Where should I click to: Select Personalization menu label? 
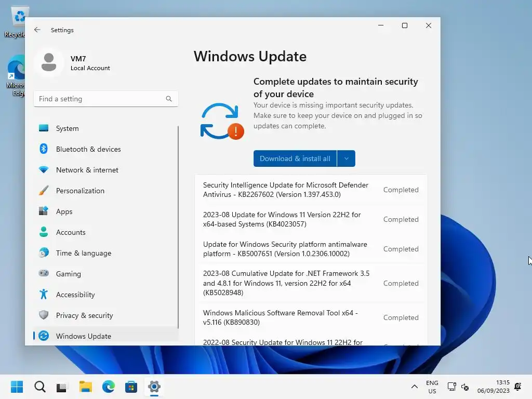[x=80, y=191]
